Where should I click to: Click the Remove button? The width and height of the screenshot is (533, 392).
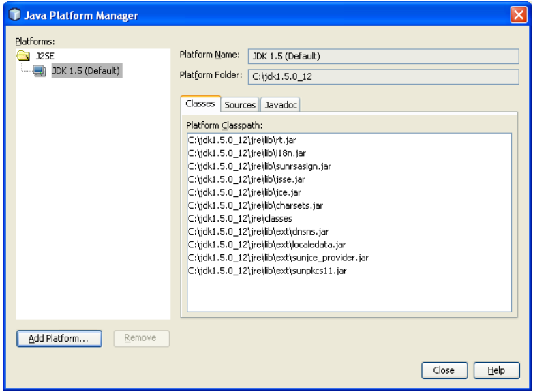(x=141, y=338)
